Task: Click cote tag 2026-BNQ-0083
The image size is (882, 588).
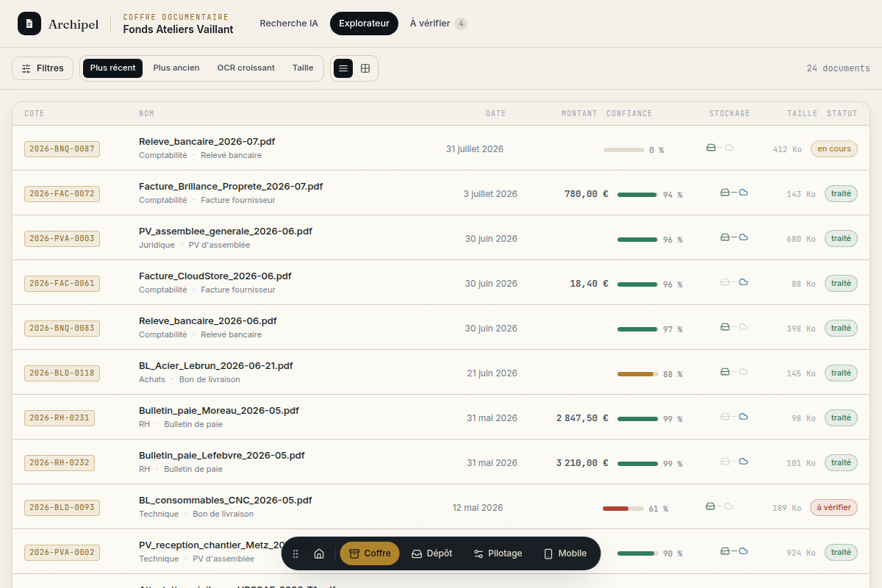Action: (62, 329)
